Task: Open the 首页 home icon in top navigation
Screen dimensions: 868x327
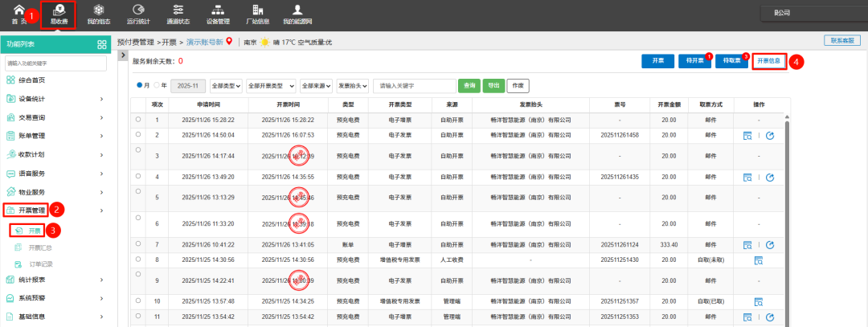Action: point(18,10)
